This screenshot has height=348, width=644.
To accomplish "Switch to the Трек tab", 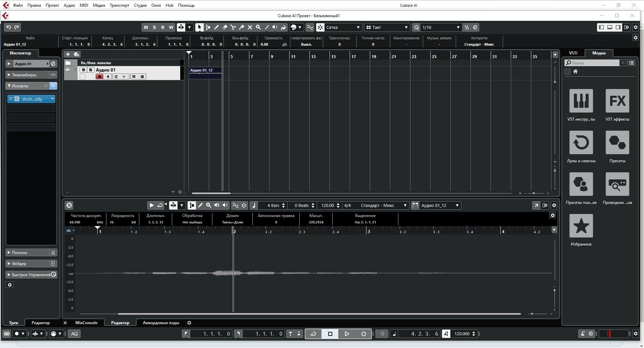I will tap(13, 322).
